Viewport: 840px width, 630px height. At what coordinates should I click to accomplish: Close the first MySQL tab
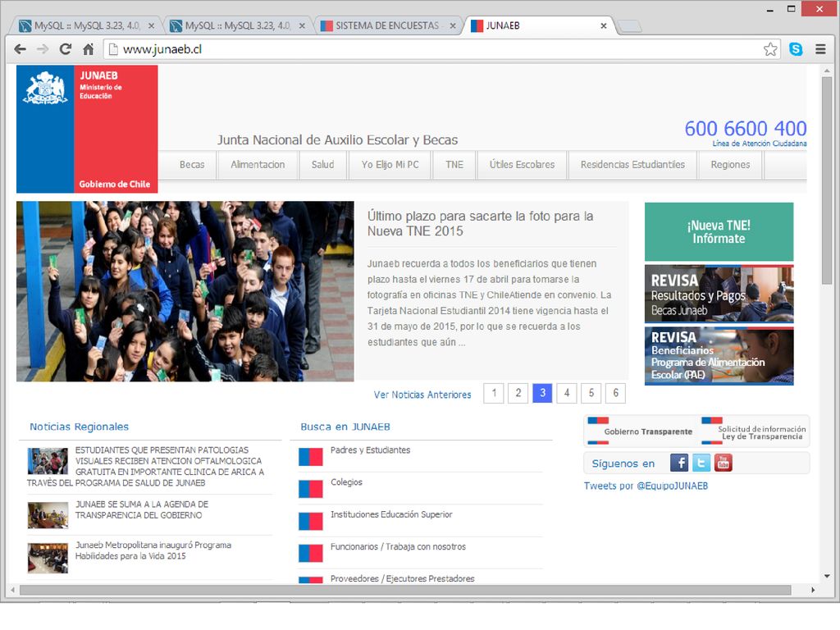(x=151, y=25)
